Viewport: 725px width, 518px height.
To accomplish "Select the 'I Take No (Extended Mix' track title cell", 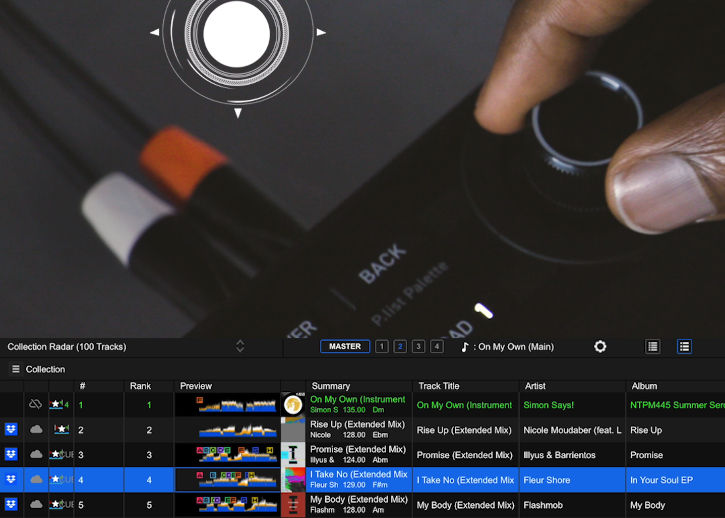I will pos(465,480).
